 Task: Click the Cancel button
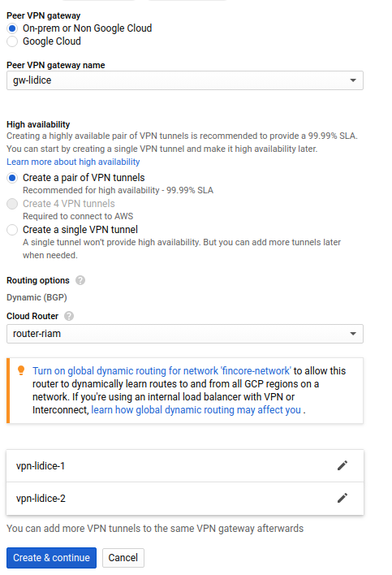[x=123, y=558]
